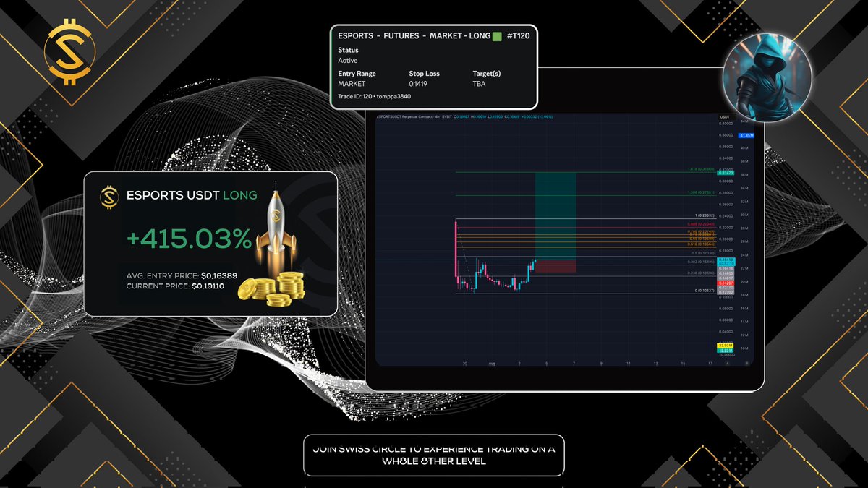Click the #T120 trade tag
This screenshot has width=868, height=488.
point(517,35)
